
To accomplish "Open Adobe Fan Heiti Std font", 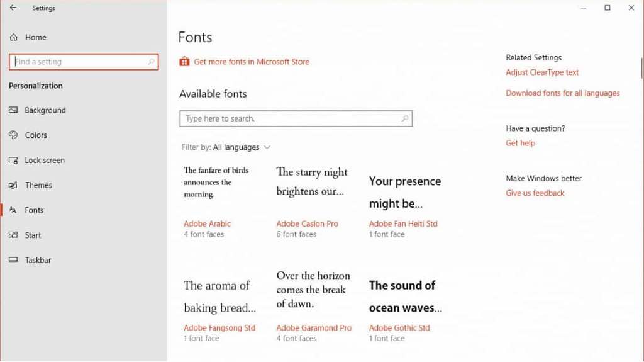I will point(403,223).
